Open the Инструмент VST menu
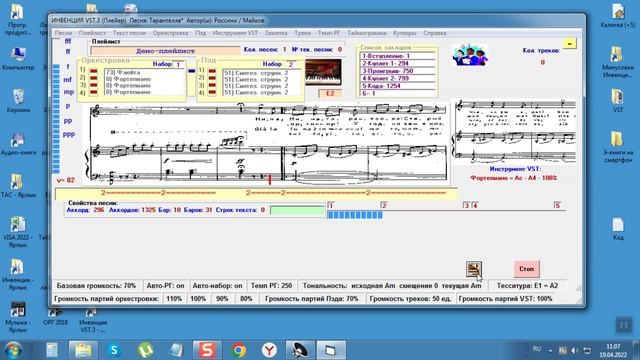 coord(235,33)
